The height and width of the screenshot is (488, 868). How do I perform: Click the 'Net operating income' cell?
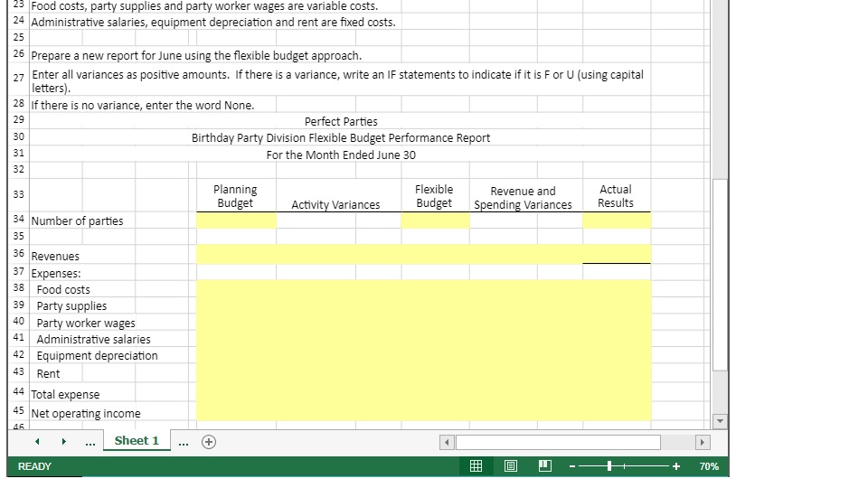(86, 413)
